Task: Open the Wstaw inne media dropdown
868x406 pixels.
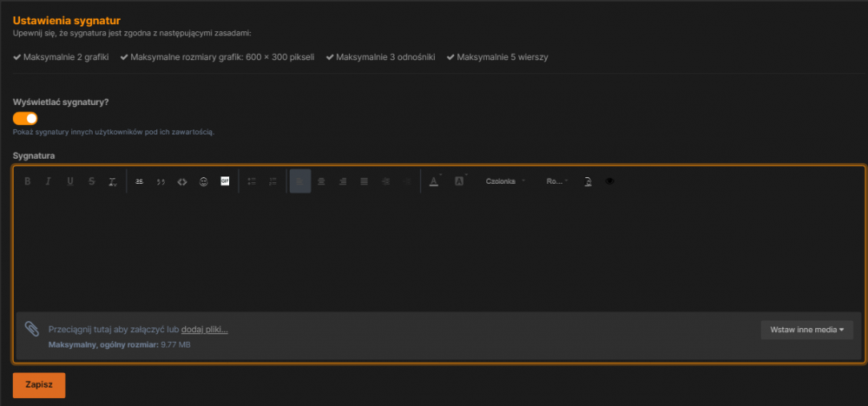Action: (807, 330)
